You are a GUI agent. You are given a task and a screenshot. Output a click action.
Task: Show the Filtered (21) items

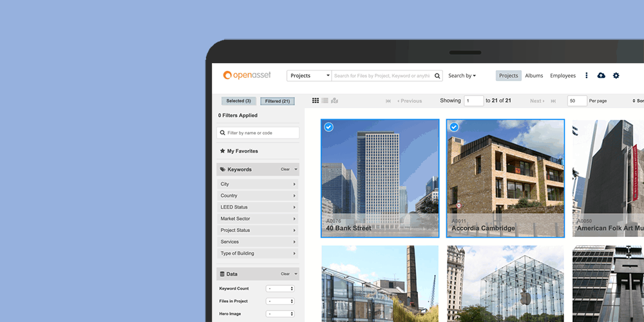[x=277, y=101]
